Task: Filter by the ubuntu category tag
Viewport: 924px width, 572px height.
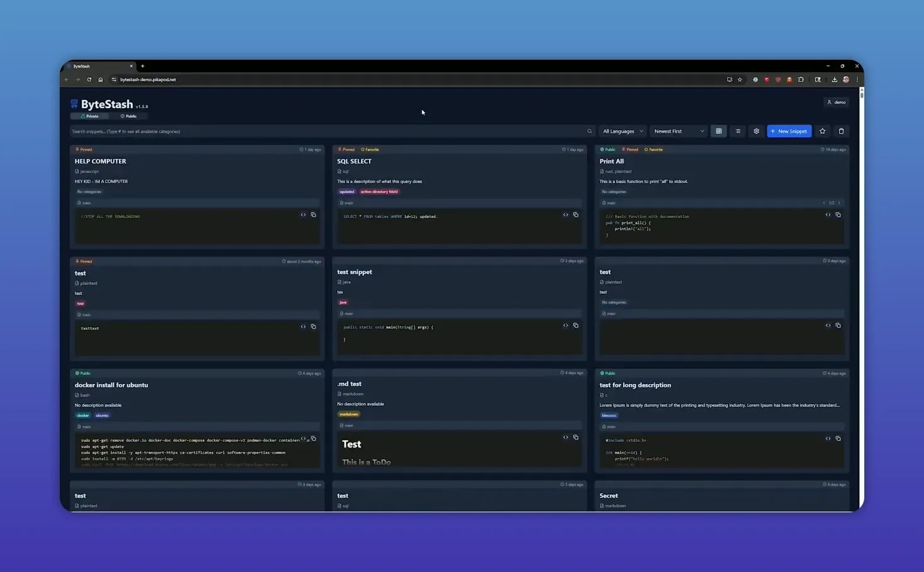Action: (x=102, y=415)
